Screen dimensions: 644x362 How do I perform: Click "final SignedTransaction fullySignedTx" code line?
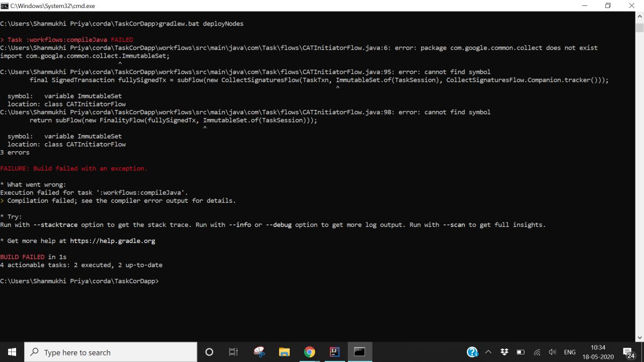pos(319,80)
